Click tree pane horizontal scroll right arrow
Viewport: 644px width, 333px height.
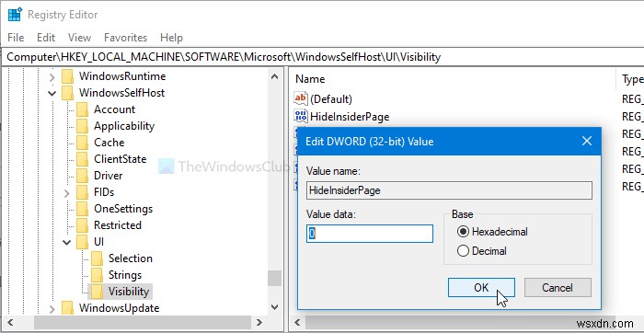(x=259, y=322)
